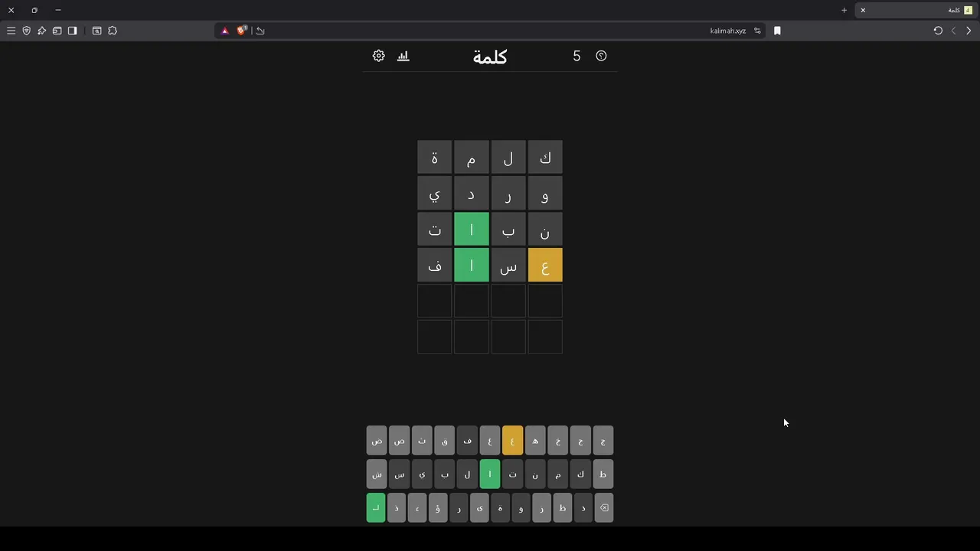This screenshot has height=551, width=980.
Task: Open the Leo AI sparkle icon
Action: 41,31
